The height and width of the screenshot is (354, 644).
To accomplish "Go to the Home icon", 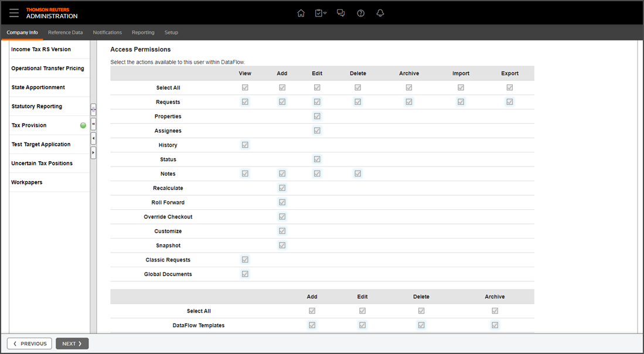I will click(301, 13).
